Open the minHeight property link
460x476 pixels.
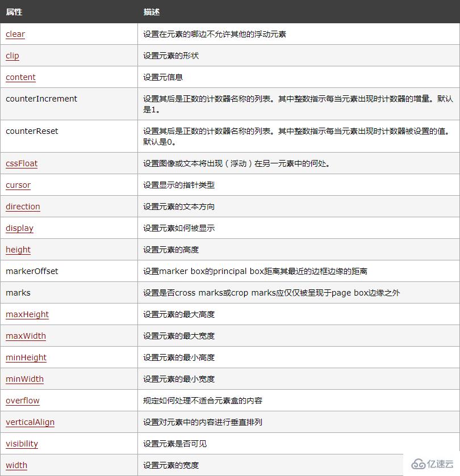(26, 357)
